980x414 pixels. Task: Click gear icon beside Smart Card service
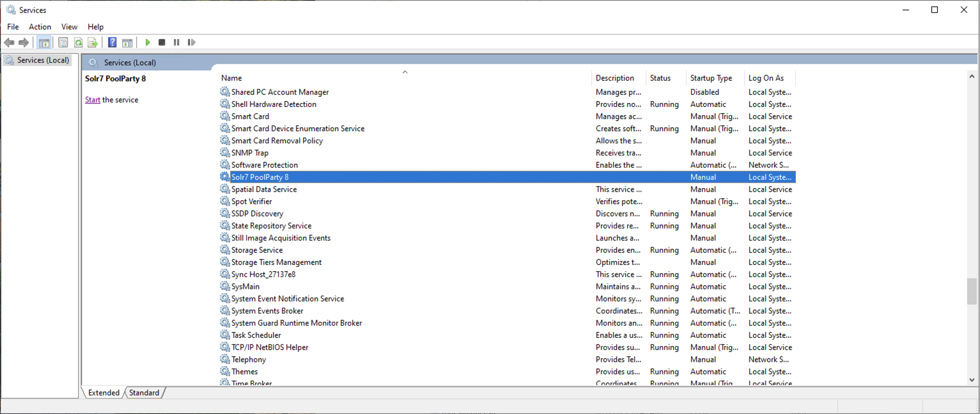coord(225,116)
